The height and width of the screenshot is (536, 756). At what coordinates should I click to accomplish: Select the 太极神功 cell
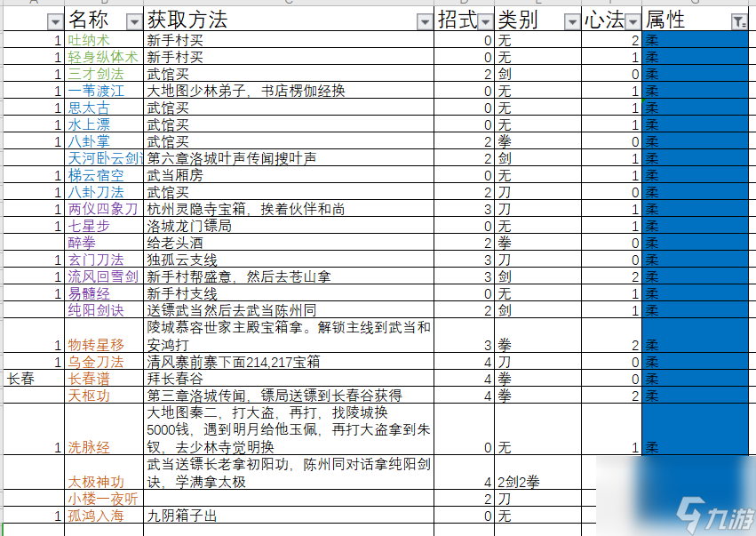(x=104, y=473)
